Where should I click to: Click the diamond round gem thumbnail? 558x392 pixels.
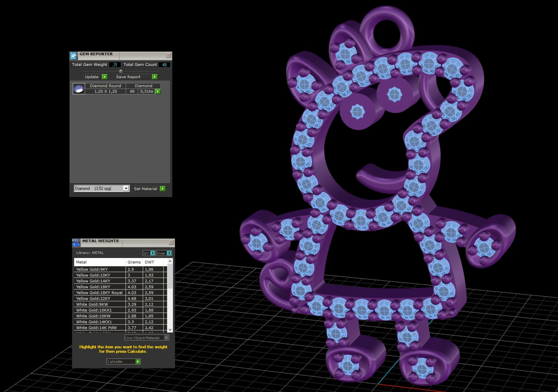click(79, 89)
